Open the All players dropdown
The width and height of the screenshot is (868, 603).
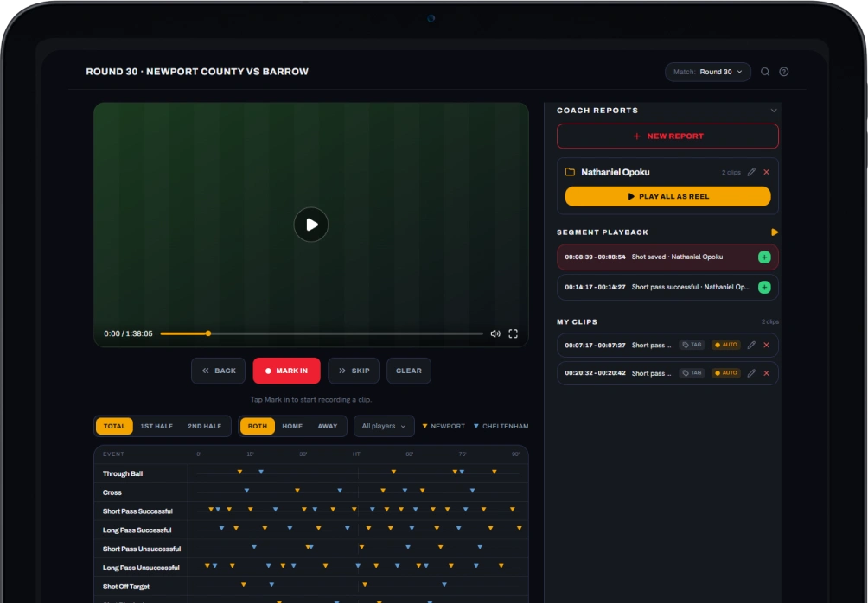tap(384, 426)
